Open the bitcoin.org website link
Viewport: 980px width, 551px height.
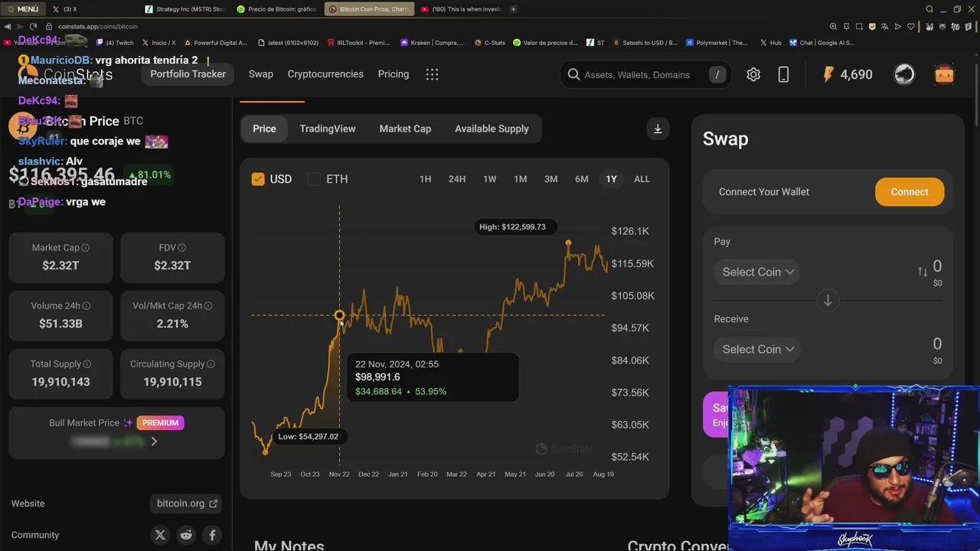(x=187, y=504)
